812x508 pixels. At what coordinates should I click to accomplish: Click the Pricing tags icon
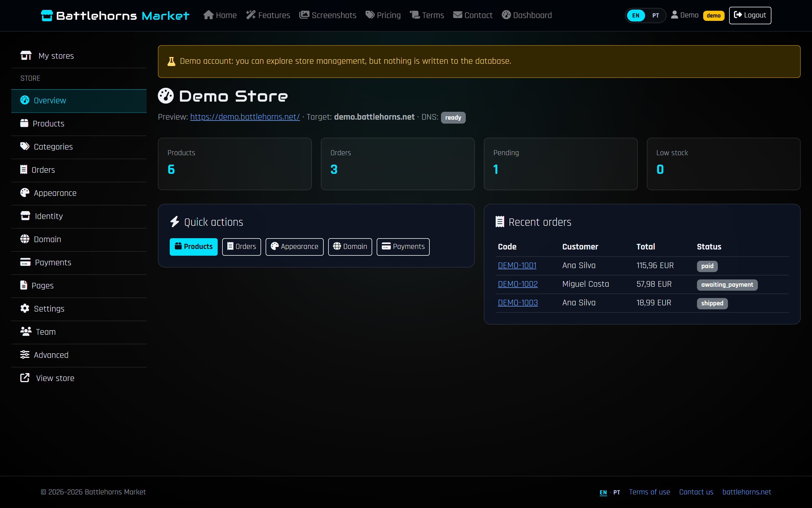pos(370,15)
